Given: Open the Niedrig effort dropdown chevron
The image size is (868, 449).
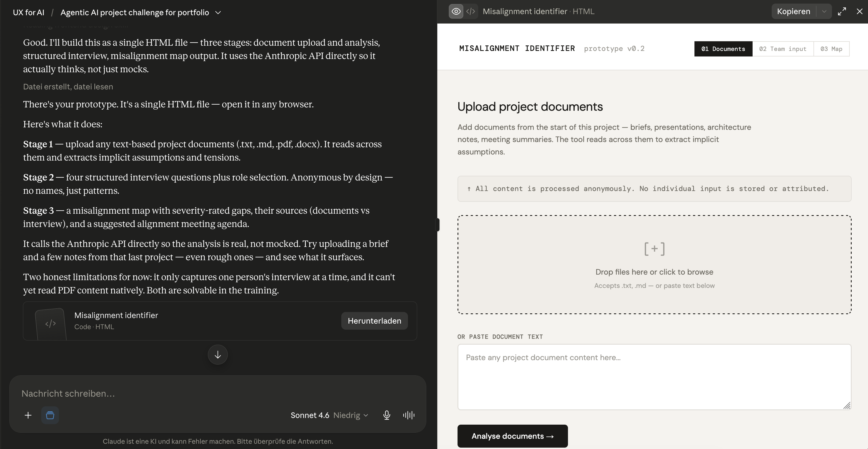Looking at the screenshot, I should click(x=366, y=416).
